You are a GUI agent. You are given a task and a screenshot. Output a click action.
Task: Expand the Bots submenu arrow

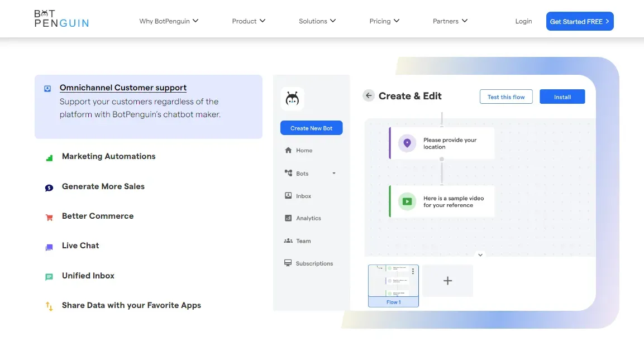pos(334,173)
